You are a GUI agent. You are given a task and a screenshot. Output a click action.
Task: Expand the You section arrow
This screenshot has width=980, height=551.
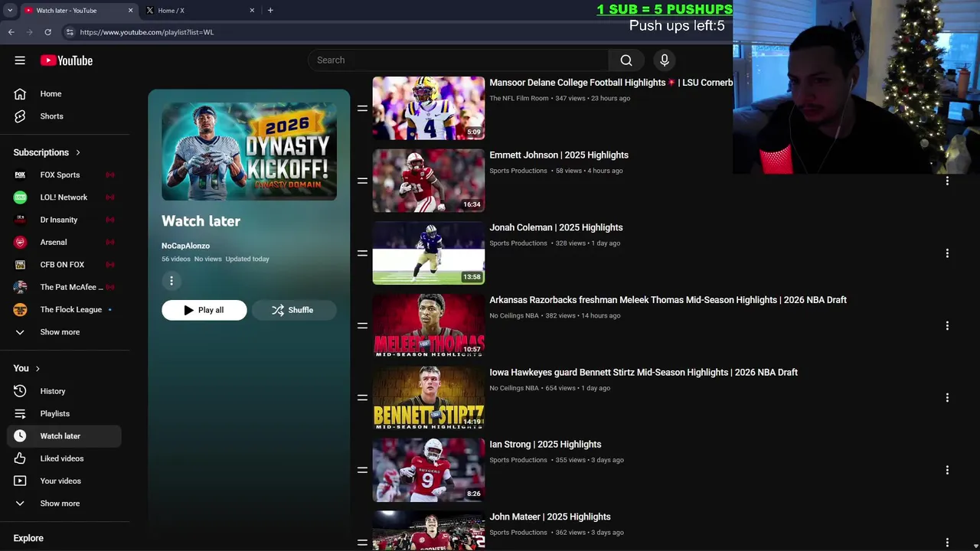[37, 368]
